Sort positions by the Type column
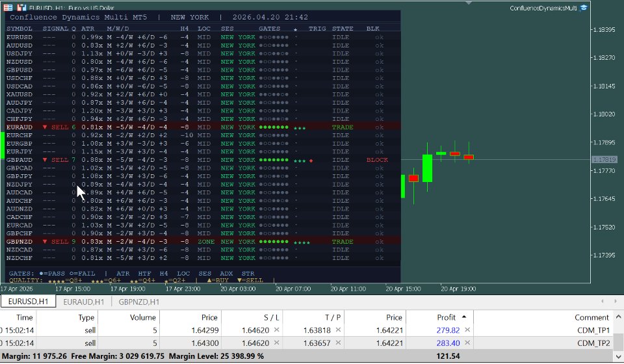Image resolution: width=624 pixels, height=364 pixels. point(67,317)
